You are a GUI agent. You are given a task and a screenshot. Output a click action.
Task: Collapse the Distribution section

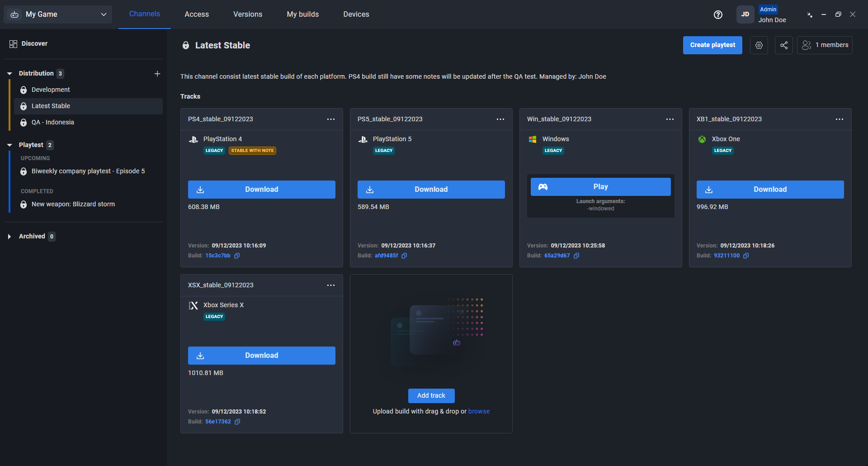tap(9, 73)
